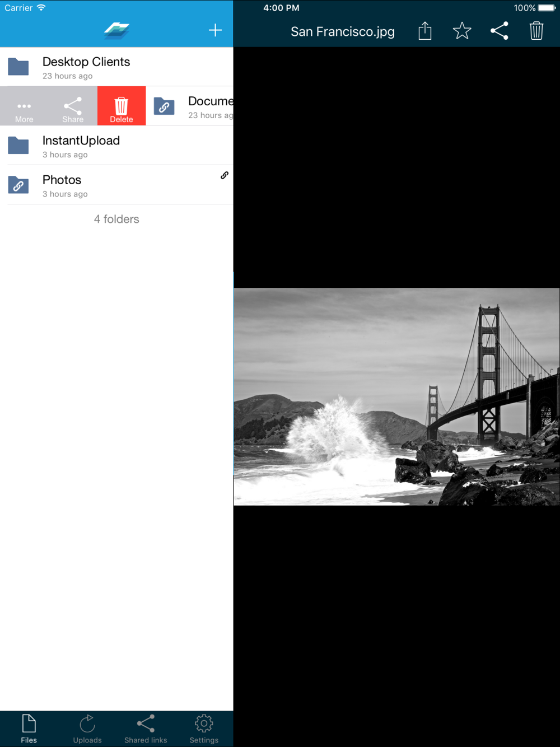The width and height of the screenshot is (560, 747).
Task: Tap the Golden Gate bridge photo preview
Action: (396, 396)
